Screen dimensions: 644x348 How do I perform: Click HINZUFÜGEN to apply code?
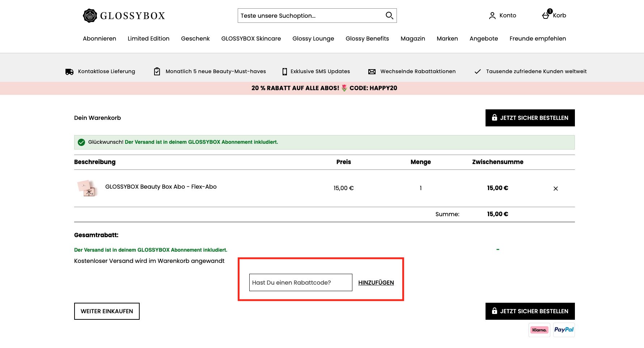376,283
